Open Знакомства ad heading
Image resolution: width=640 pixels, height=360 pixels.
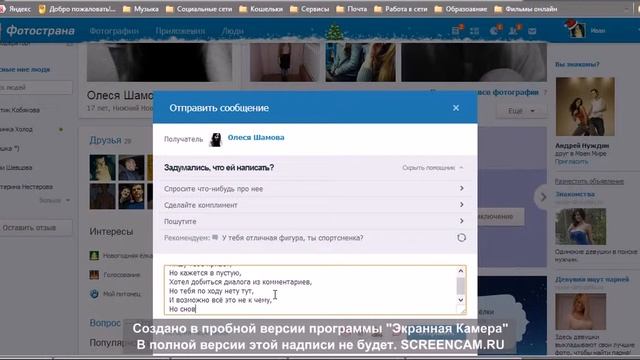575,194
